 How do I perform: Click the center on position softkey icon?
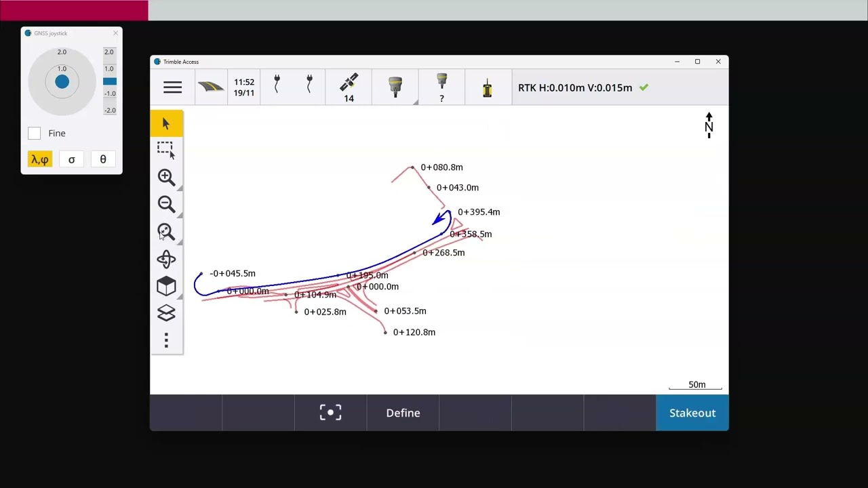click(330, 413)
